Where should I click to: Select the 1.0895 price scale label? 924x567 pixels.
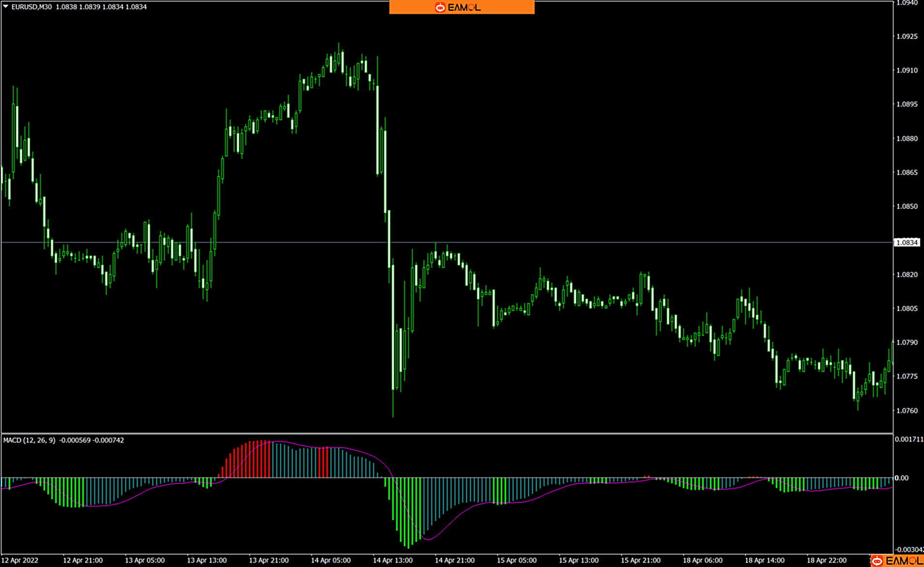(x=907, y=104)
